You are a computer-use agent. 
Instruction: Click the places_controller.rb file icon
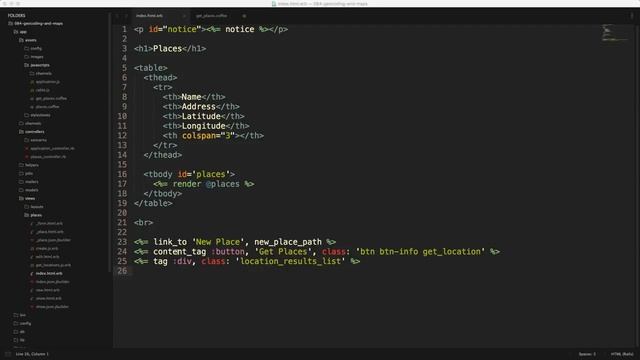tap(27, 157)
